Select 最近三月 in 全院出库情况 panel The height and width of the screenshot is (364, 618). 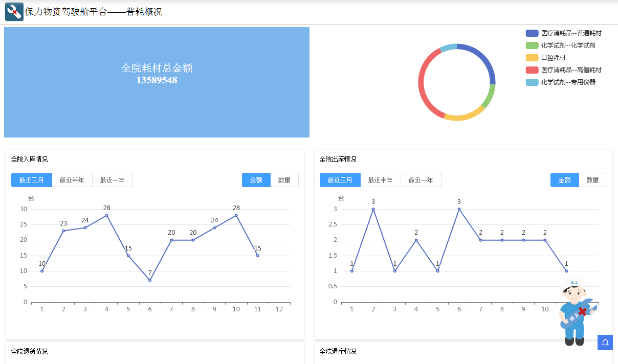(x=340, y=180)
